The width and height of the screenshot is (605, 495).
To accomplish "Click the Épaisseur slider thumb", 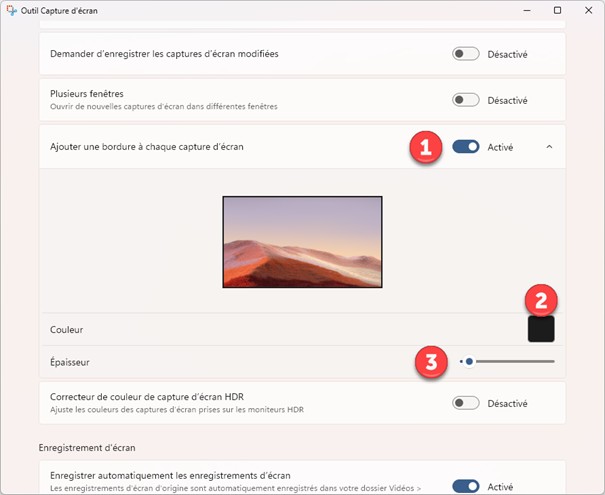I will [469, 362].
